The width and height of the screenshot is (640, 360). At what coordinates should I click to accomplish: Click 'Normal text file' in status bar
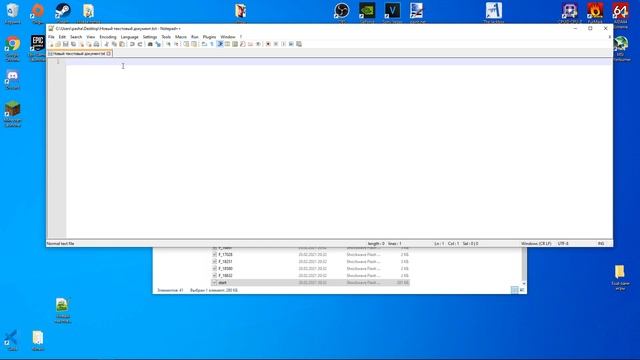coord(60,243)
